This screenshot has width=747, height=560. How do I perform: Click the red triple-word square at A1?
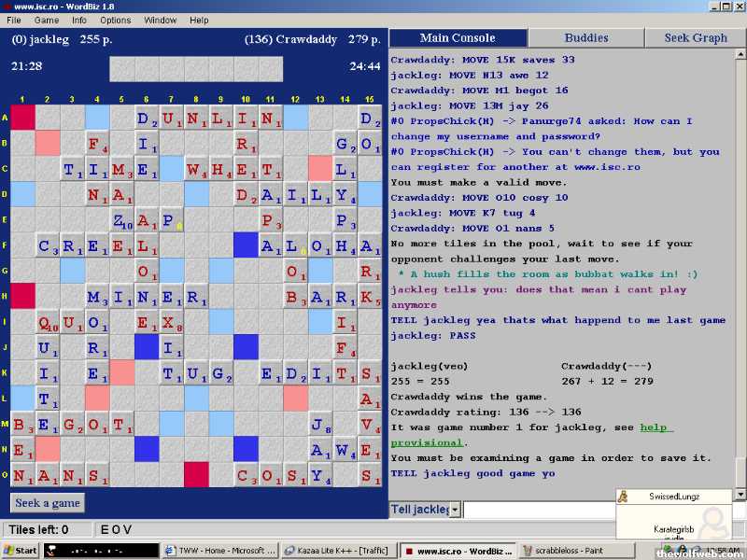click(x=22, y=117)
